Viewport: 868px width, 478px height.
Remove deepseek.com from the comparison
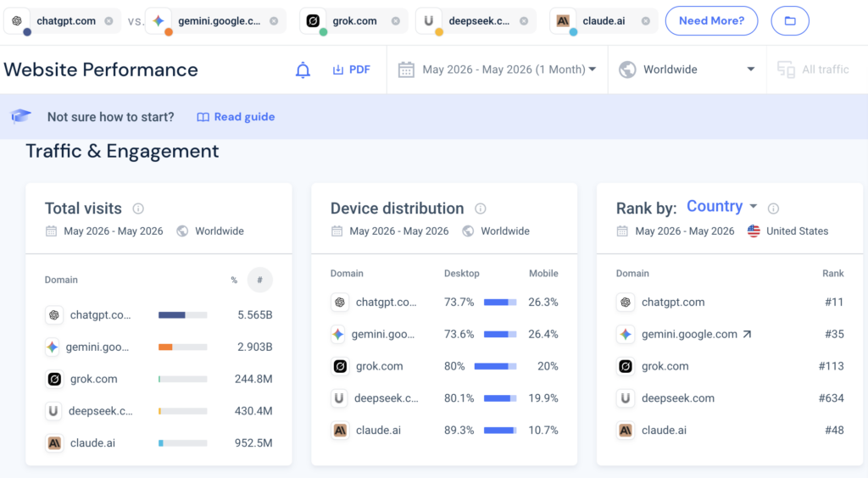(x=524, y=21)
